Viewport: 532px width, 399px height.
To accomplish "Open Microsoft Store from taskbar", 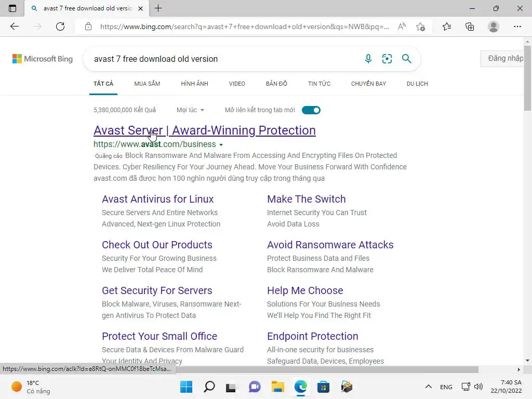I will pyautogui.click(x=323, y=387).
